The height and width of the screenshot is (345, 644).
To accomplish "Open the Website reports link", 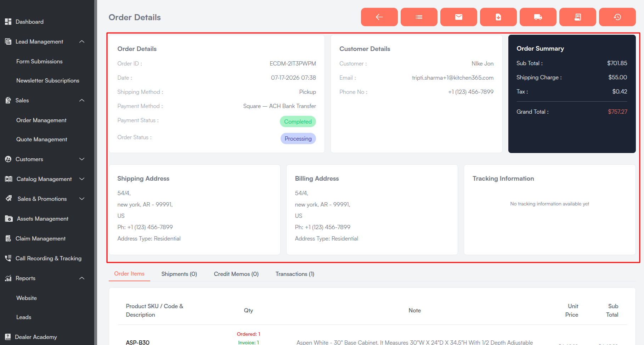I will click(x=27, y=298).
